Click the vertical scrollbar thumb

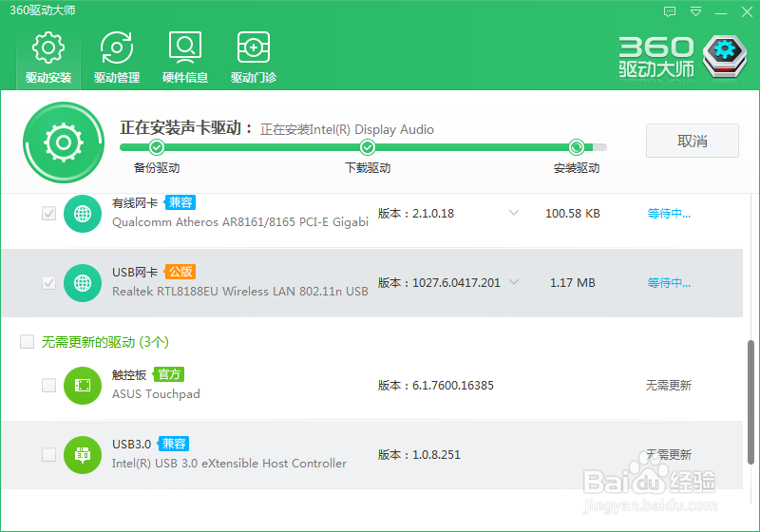click(x=750, y=402)
